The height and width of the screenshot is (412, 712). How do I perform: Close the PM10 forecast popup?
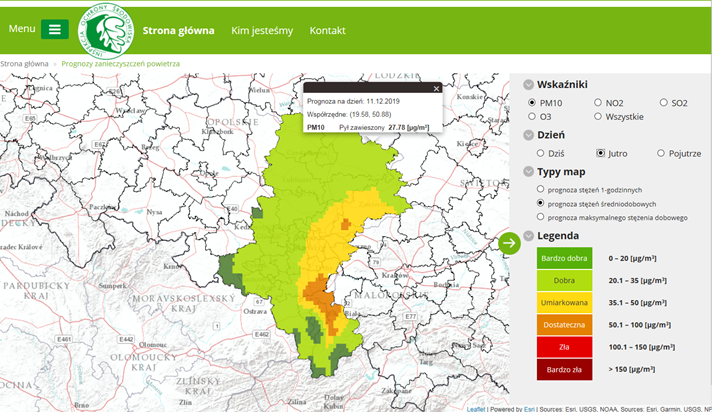point(435,89)
